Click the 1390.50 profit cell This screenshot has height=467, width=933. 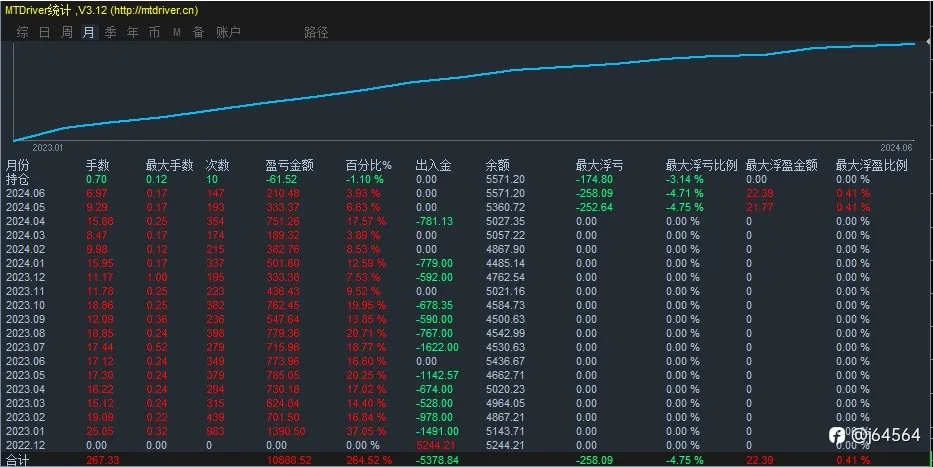coord(286,431)
